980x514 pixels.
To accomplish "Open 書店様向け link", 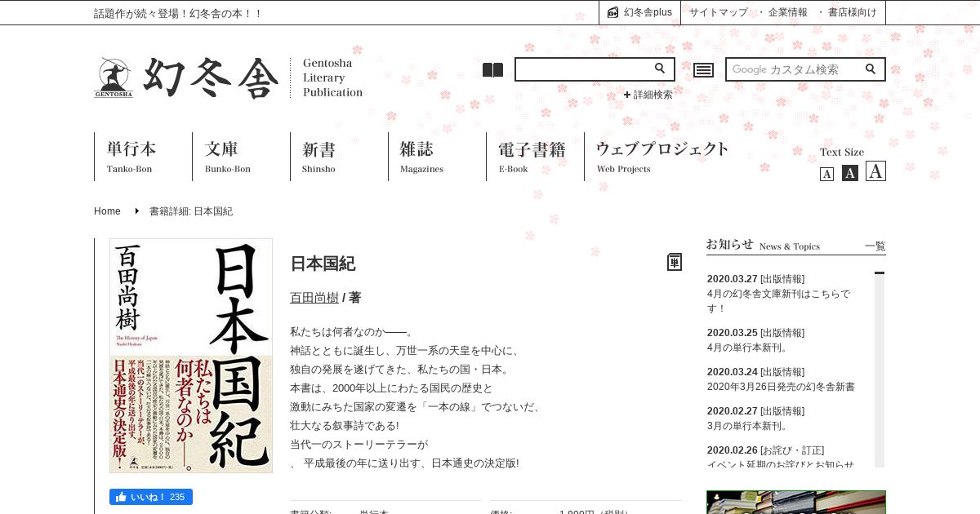I will [x=852, y=12].
